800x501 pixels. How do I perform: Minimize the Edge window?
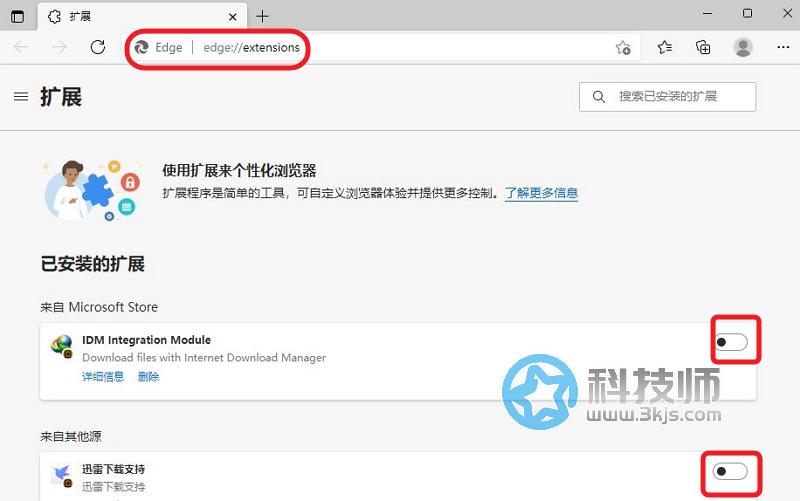tap(707, 14)
